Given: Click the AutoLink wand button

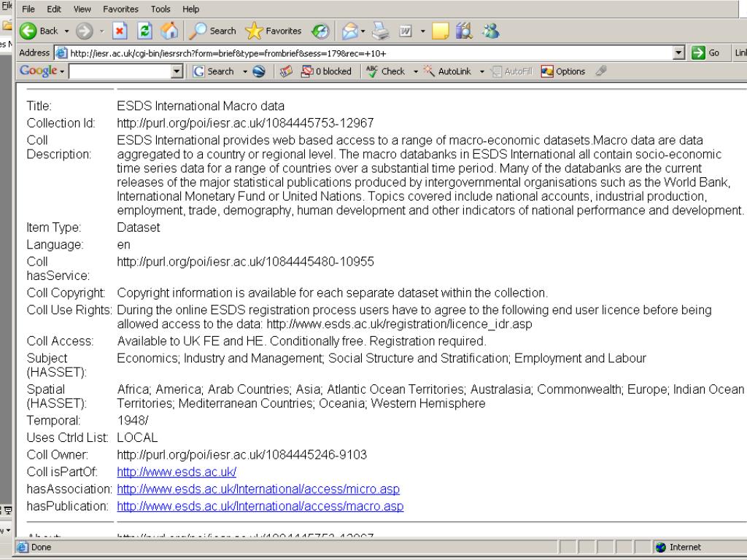Looking at the screenshot, I should tap(447, 71).
